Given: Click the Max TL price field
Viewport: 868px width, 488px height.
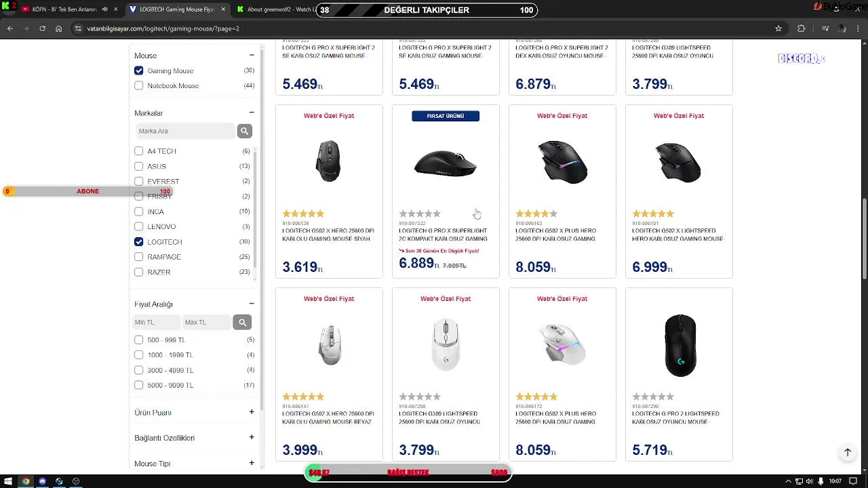Looking at the screenshot, I should (207, 322).
